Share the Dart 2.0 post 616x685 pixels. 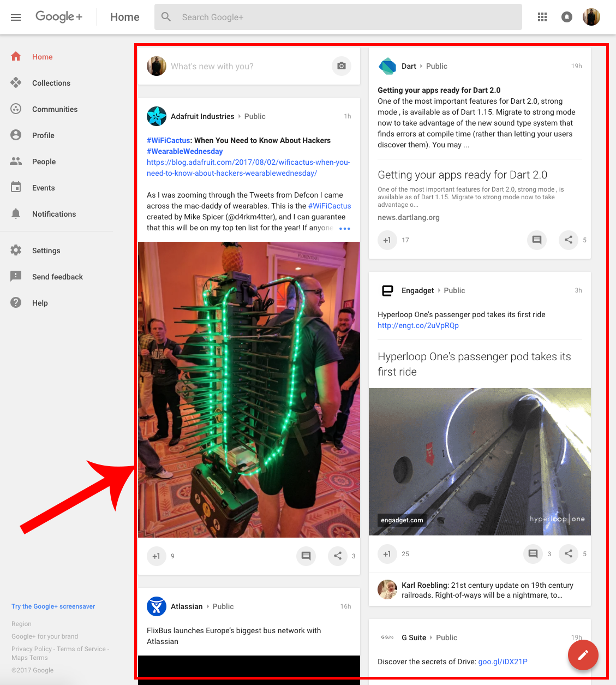click(569, 240)
